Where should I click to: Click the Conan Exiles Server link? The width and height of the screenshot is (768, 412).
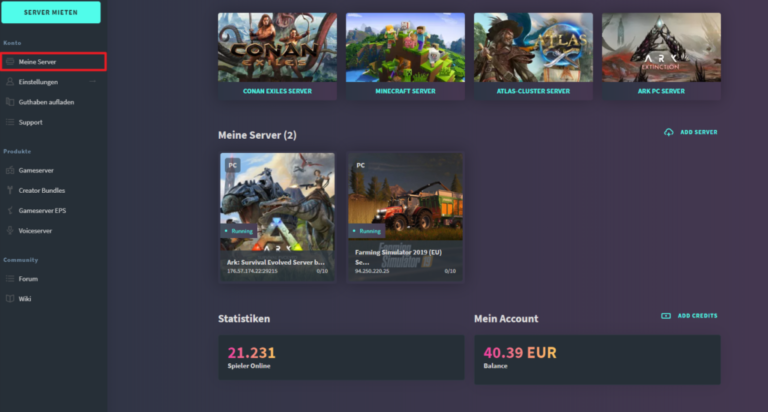point(277,91)
